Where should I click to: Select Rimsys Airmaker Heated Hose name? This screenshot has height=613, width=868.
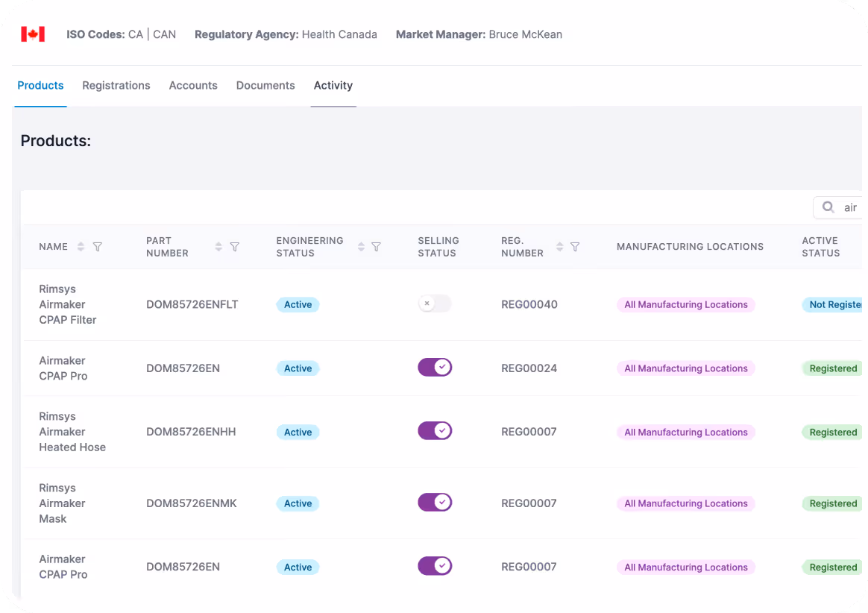click(x=72, y=432)
